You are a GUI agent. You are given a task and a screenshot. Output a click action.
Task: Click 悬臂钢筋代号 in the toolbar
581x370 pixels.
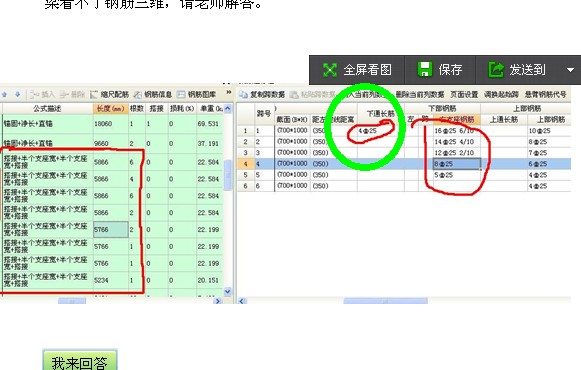point(545,95)
